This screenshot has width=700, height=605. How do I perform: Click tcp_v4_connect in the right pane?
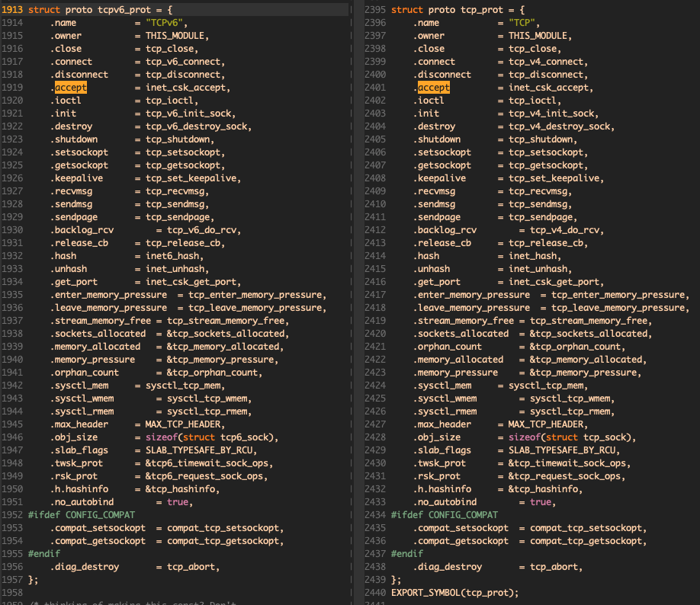point(547,62)
